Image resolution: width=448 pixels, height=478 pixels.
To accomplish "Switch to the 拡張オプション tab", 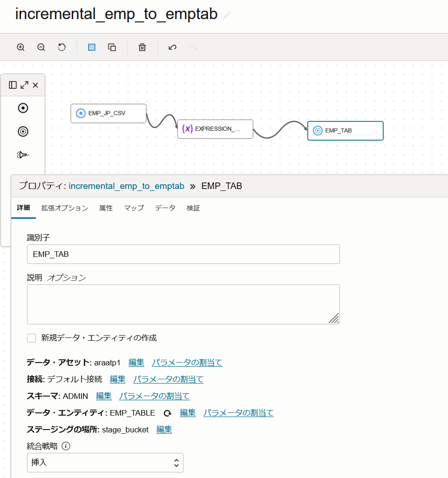I will [x=65, y=208].
